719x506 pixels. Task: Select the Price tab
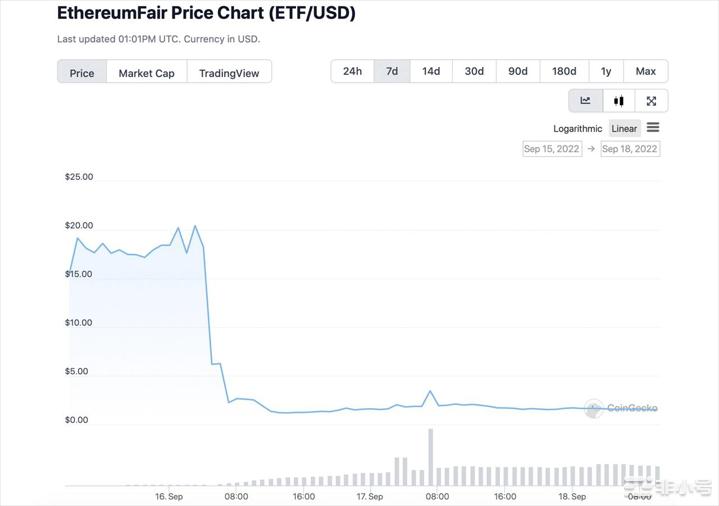(x=82, y=73)
